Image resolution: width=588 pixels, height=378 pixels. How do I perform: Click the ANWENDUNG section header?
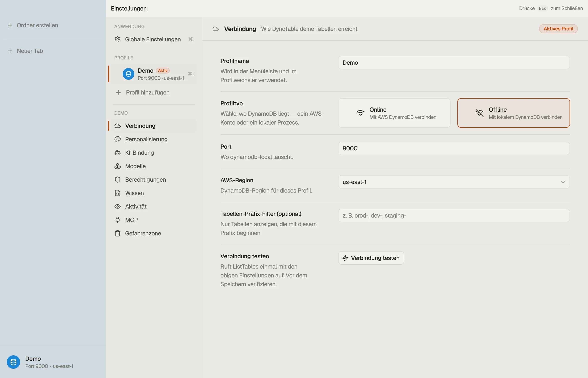click(129, 26)
